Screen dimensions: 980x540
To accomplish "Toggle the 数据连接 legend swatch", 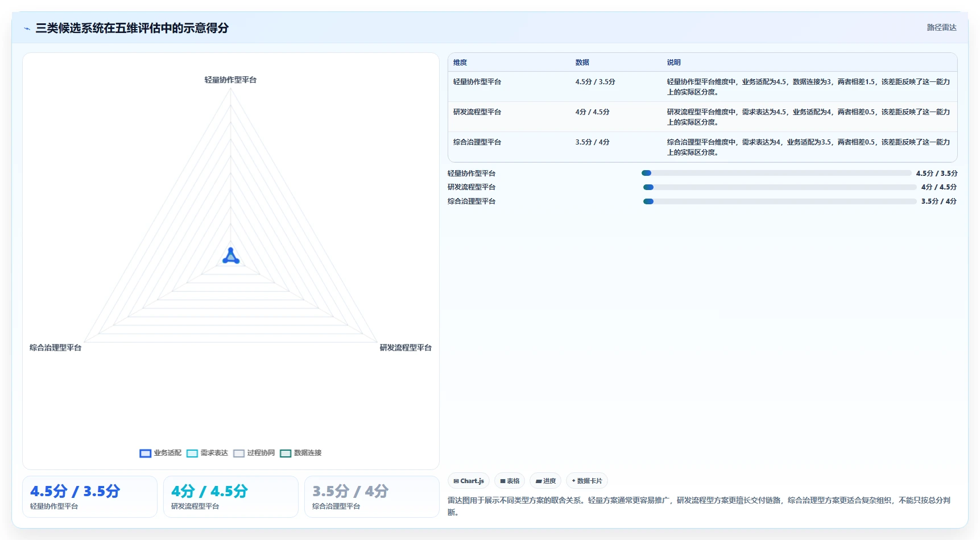I will point(286,454).
